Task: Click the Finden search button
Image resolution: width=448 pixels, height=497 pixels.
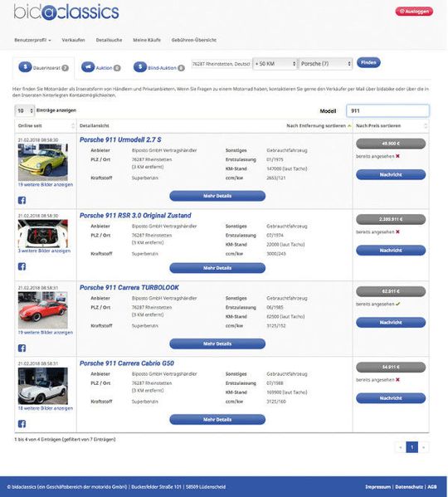Action: (x=368, y=62)
